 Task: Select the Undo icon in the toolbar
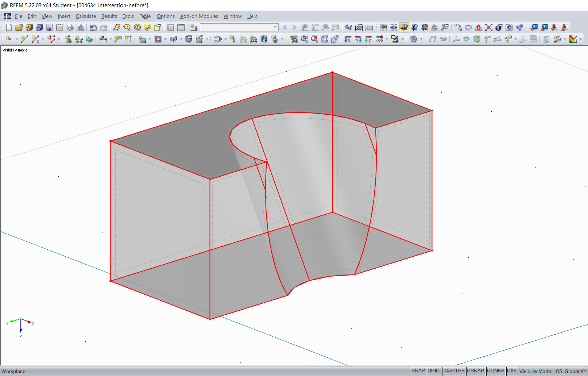(x=92, y=27)
